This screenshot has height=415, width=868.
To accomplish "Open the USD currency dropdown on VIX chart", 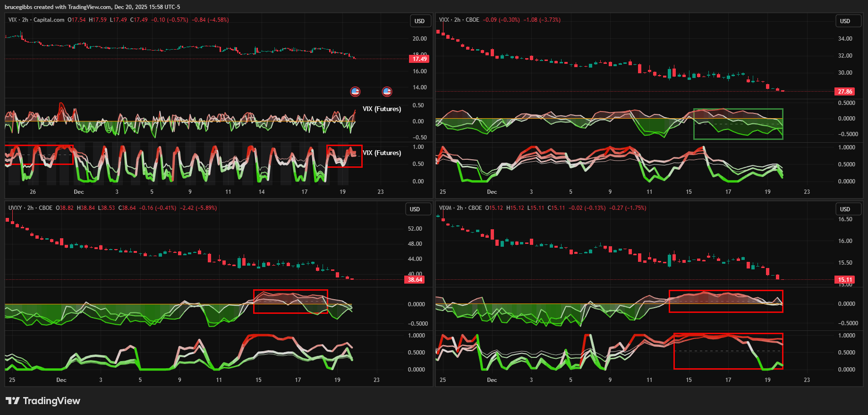I will click(x=419, y=21).
